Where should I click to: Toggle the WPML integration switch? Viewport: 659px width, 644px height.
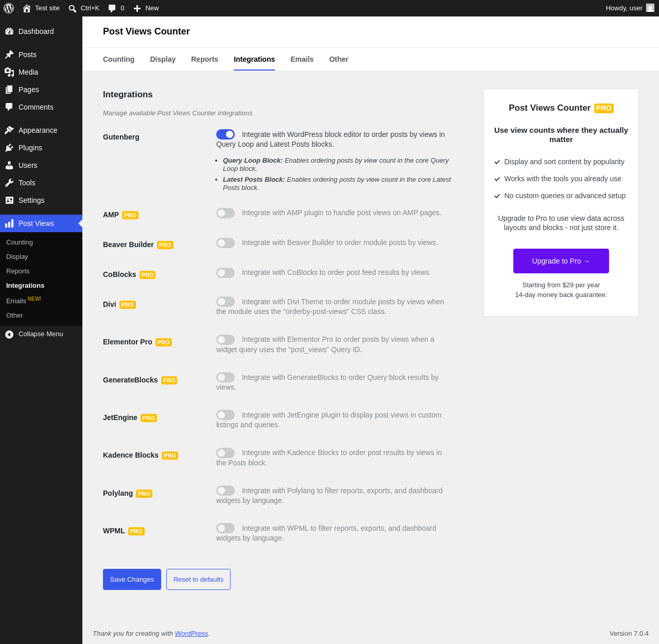(x=226, y=528)
